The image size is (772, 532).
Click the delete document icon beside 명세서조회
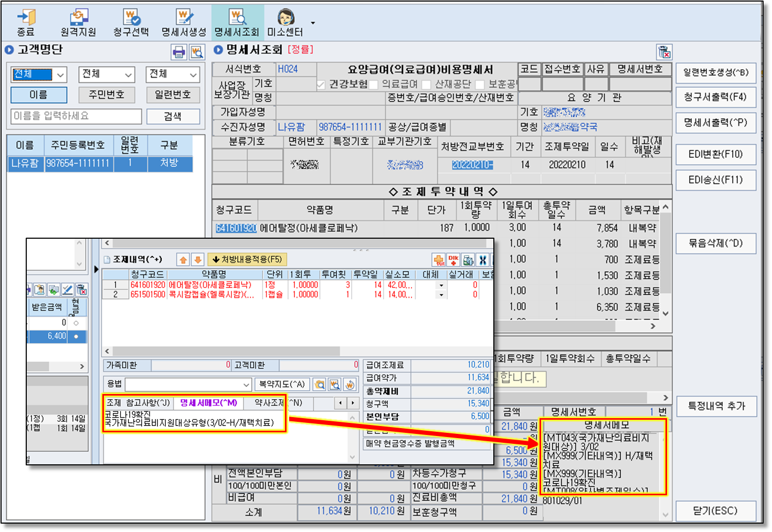coord(664,52)
